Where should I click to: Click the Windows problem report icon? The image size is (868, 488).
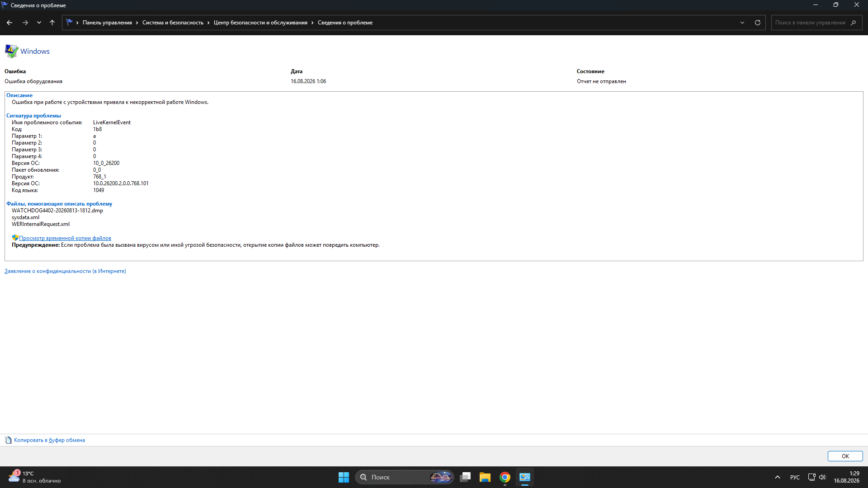[x=11, y=51]
